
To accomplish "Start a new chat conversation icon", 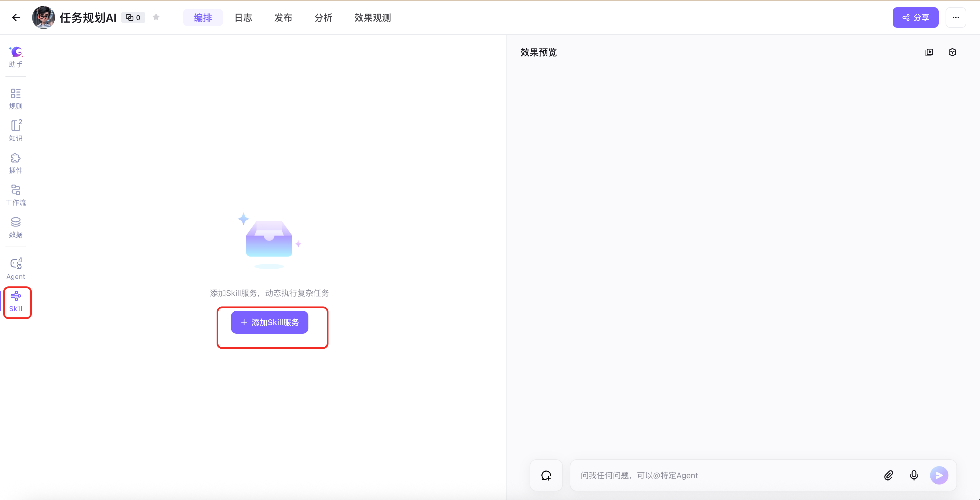I will pos(546,475).
